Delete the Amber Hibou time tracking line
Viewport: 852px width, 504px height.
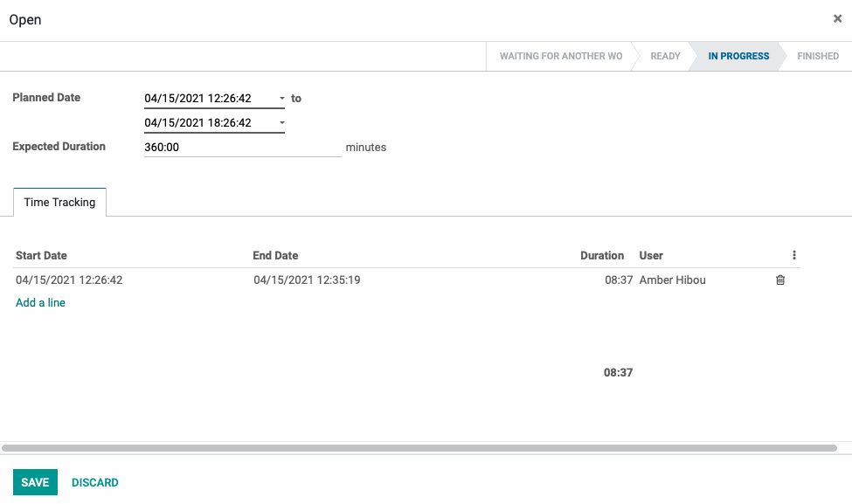(x=780, y=280)
